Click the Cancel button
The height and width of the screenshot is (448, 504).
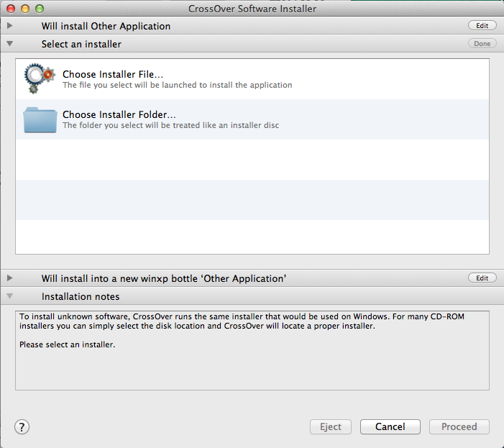(x=390, y=427)
